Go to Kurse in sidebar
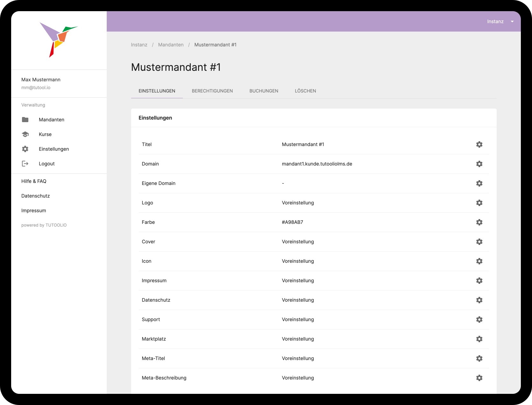This screenshot has height=405, width=532. click(45, 134)
